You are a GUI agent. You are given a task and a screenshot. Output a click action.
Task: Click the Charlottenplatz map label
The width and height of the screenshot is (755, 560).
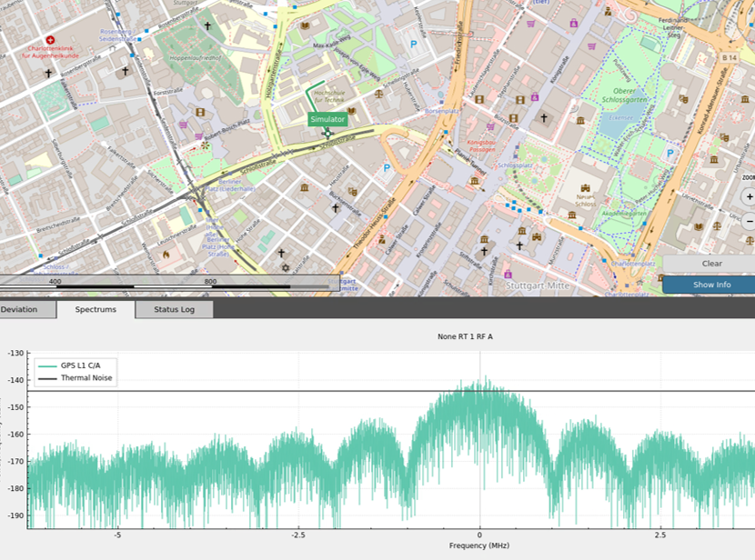tap(633, 264)
